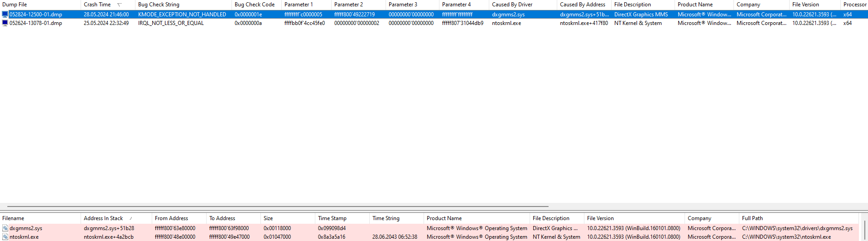
Task: Click the Full Path column header
Action: pyautogui.click(x=799, y=218)
